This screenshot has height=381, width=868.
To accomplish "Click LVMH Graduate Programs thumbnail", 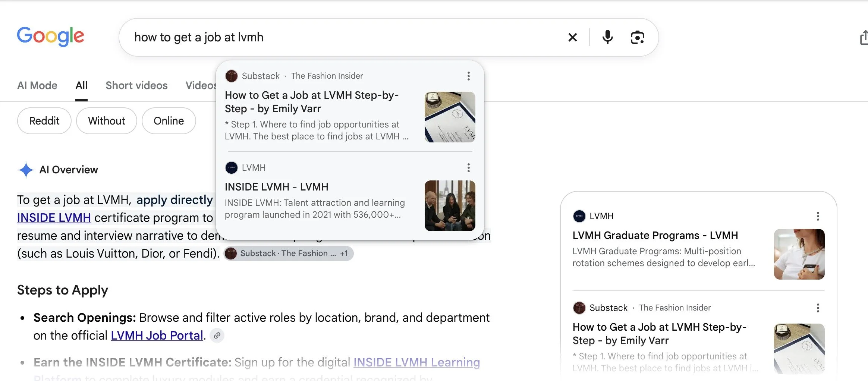I will (x=799, y=254).
